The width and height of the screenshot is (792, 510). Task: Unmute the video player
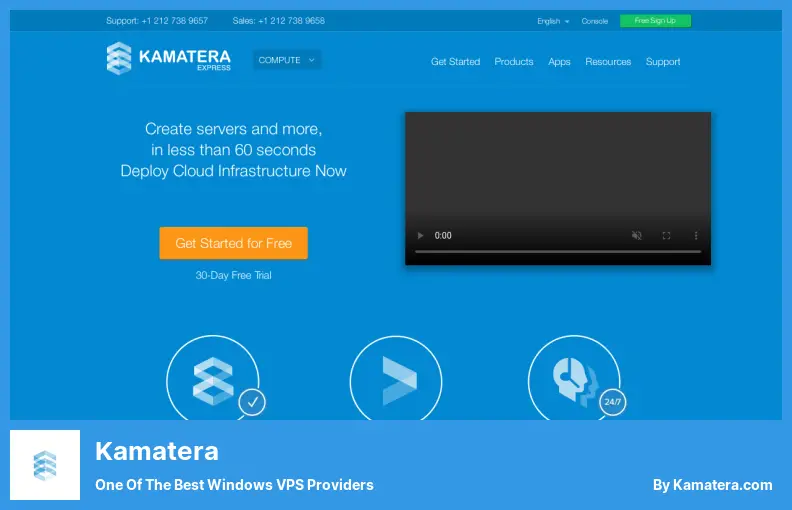click(x=636, y=236)
